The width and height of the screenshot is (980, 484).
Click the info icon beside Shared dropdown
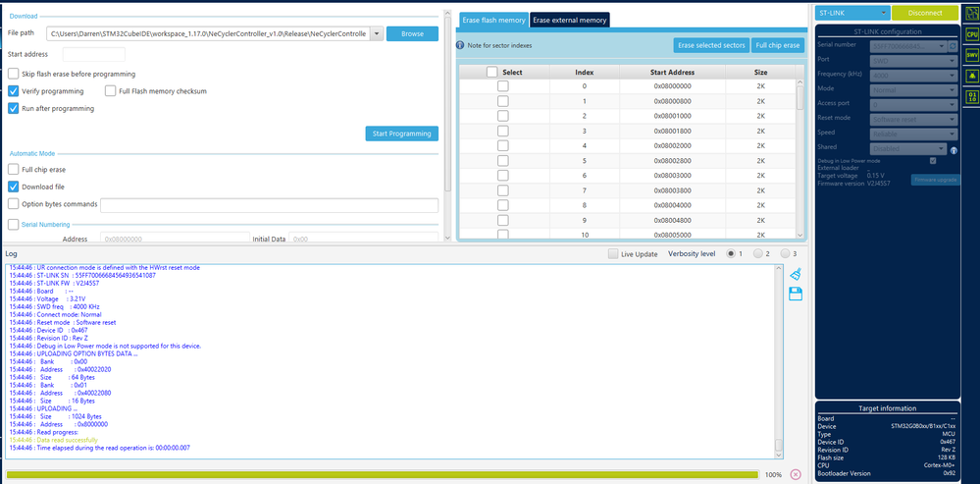(x=954, y=150)
